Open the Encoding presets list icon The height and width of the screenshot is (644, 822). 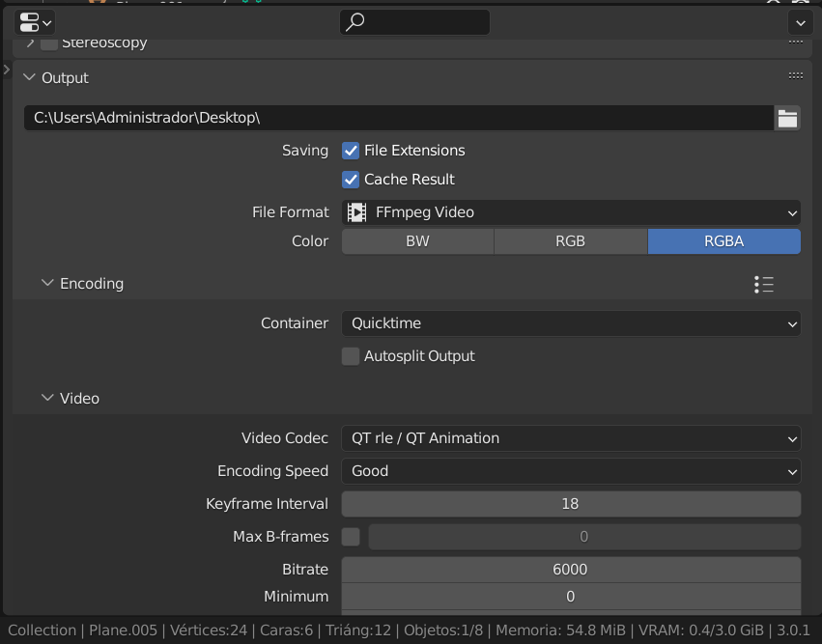coord(764,284)
